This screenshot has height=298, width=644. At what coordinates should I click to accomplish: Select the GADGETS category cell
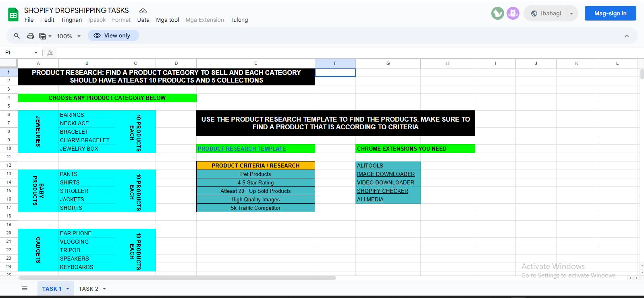(x=38, y=250)
